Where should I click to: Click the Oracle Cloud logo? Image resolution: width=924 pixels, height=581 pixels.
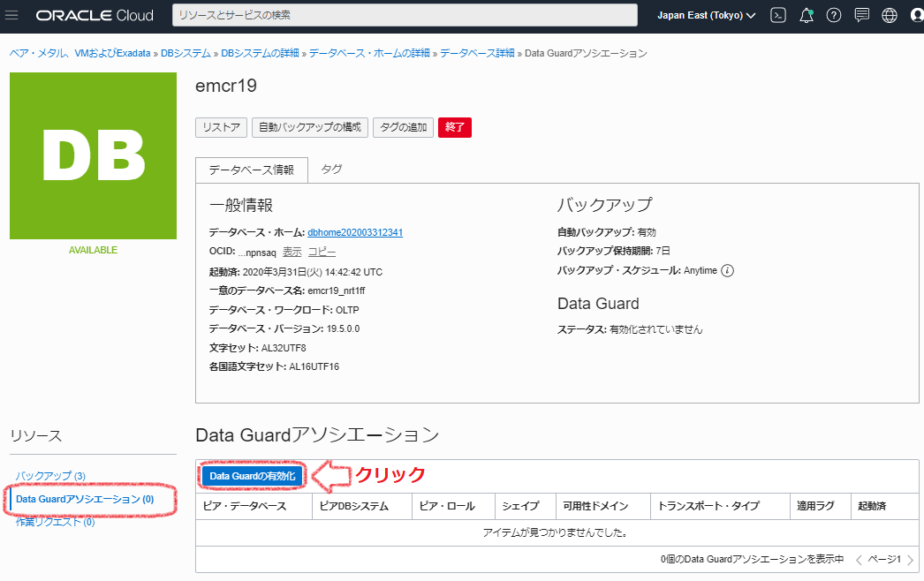(95, 15)
